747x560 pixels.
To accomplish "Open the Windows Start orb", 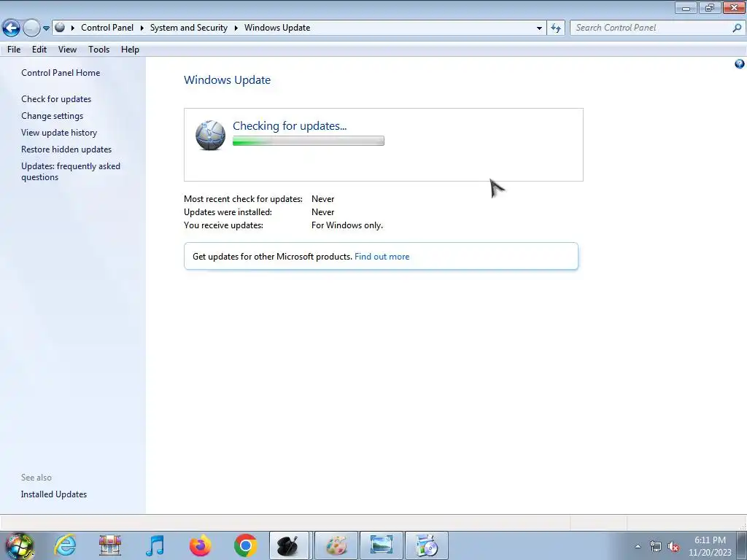I will [x=20, y=545].
